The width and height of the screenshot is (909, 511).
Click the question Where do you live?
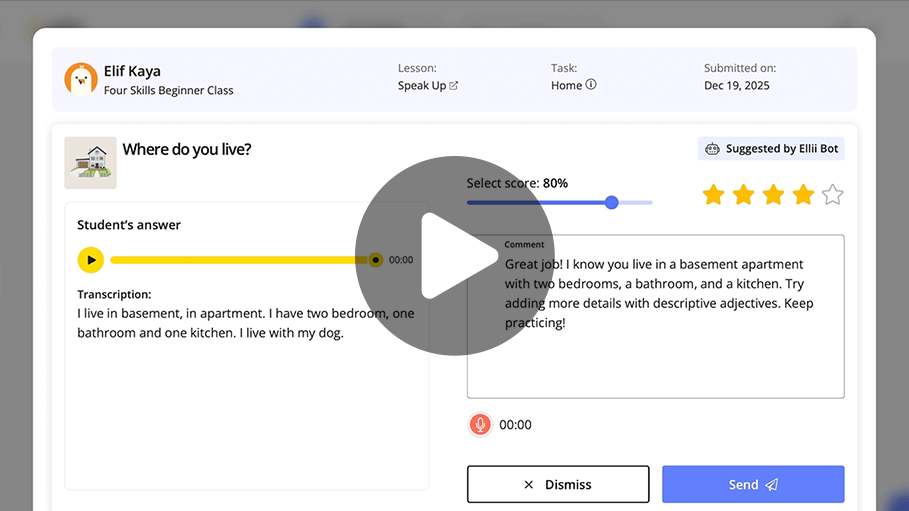[187, 149]
